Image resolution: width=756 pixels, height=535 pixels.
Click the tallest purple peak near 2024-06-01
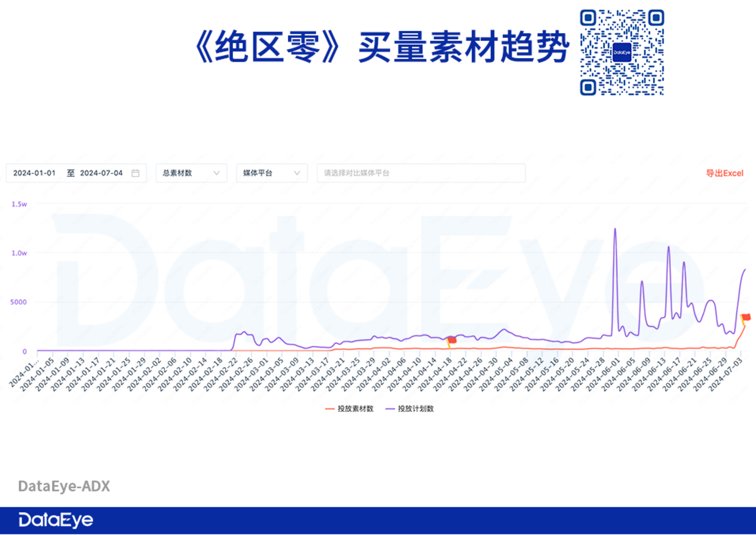pyautogui.click(x=615, y=229)
